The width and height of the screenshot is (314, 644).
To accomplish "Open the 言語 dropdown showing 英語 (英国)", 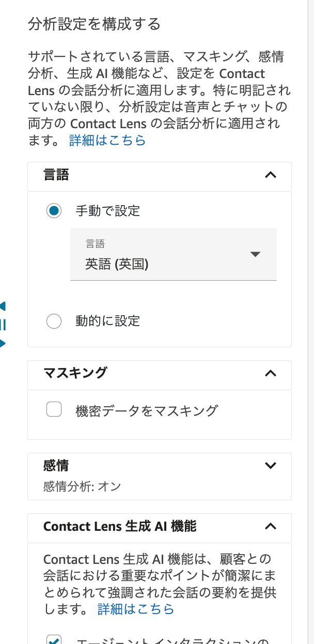I will (174, 254).
